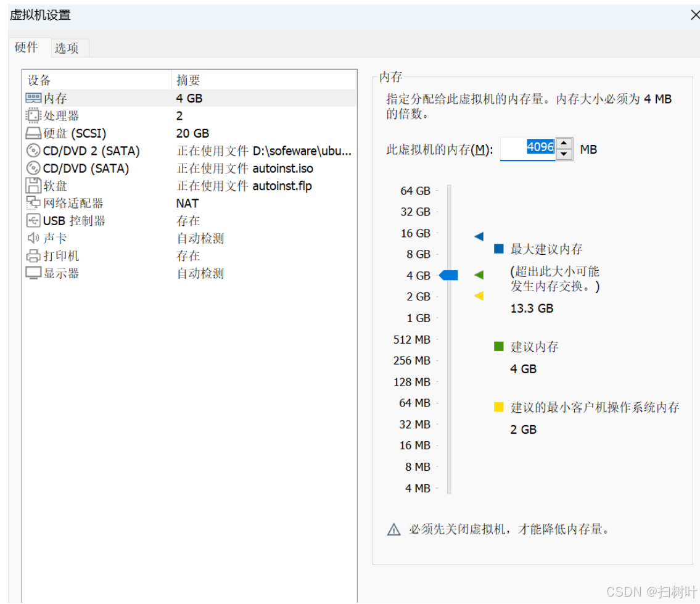Screen dimensions: 700x604
Task: Click the warning triangle icon
Action: click(393, 530)
